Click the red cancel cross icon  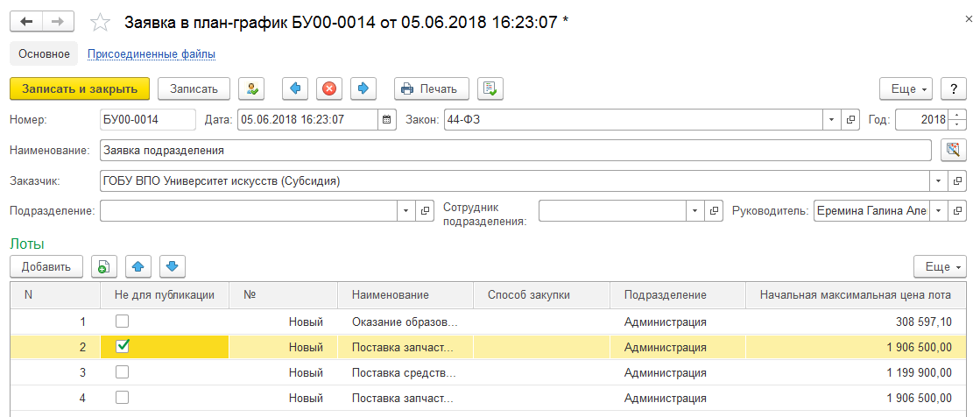click(328, 88)
